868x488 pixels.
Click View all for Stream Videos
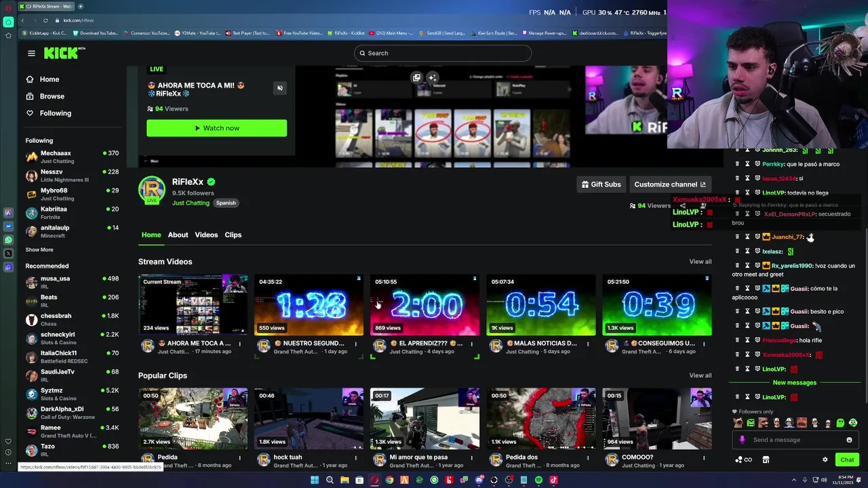click(x=701, y=262)
